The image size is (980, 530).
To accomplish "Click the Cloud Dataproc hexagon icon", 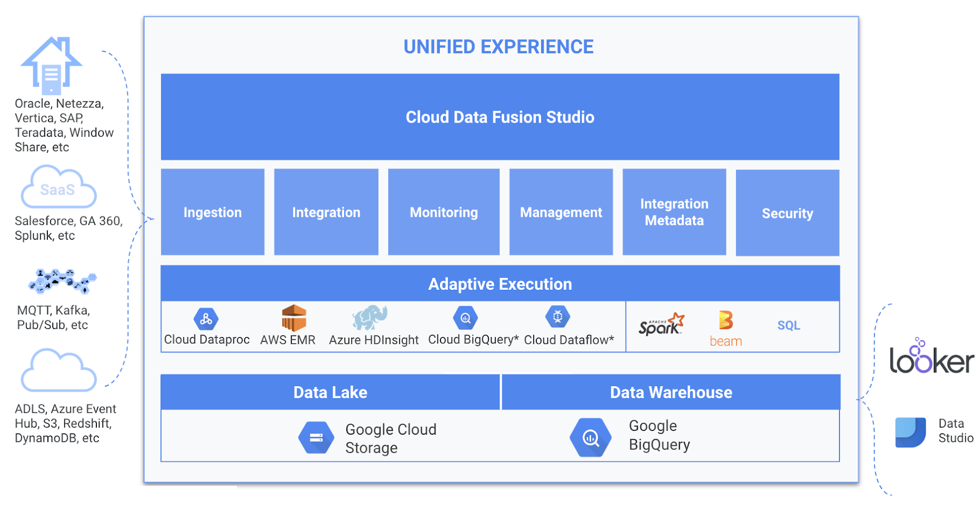I will pos(206,318).
